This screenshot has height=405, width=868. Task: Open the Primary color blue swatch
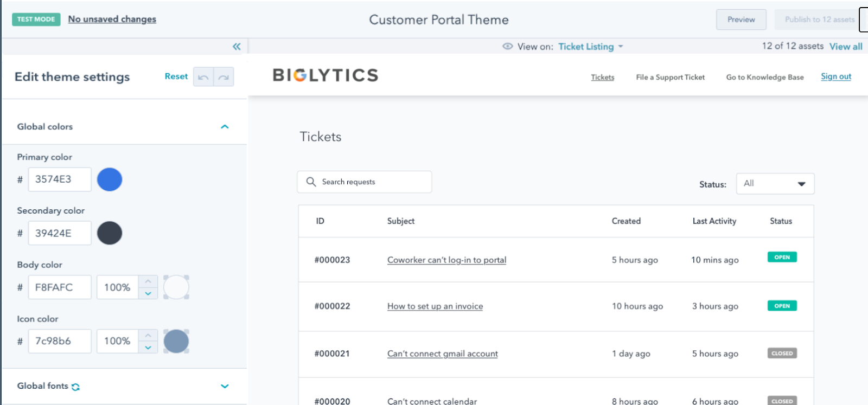tap(110, 179)
